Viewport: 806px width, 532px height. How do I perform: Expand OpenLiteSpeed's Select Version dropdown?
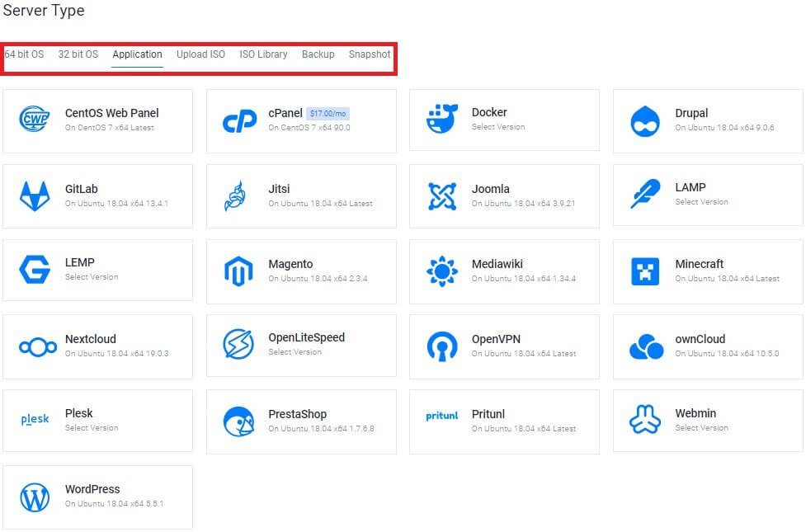click(295, 352)
